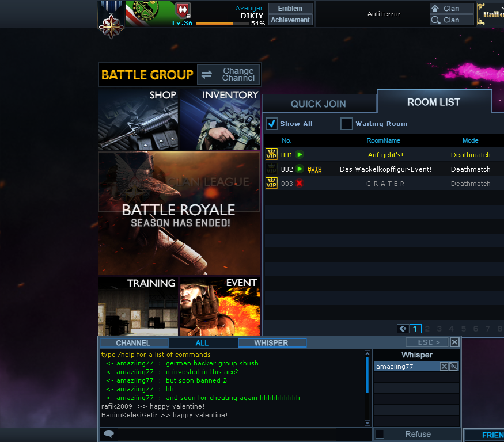
Task: Click dimmed VIP icon of room 002
Action: pos(271,169)
